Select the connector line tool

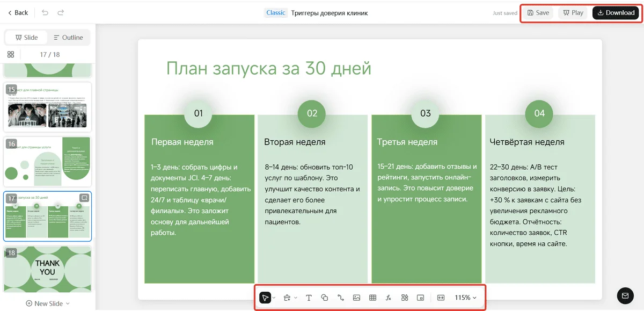pyautogui.click(x=340, y=298)
